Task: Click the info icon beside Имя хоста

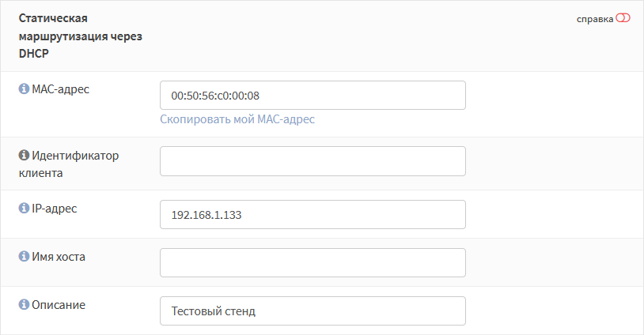Action: [x=24, y=256]
